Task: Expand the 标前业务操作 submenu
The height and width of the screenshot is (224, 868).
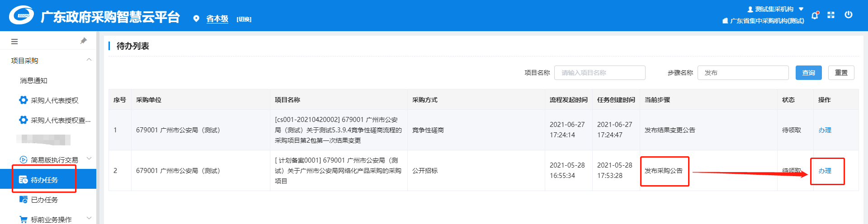Action: click(89, 218)
